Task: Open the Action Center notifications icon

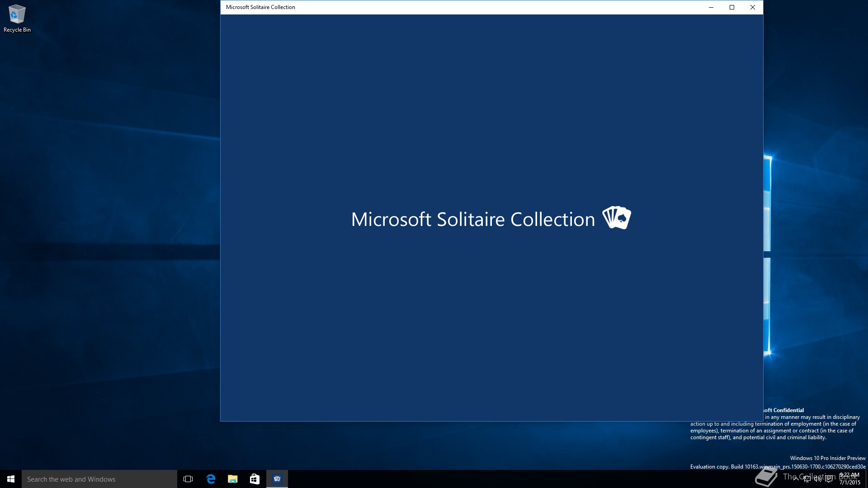Action: coord(829,479)
